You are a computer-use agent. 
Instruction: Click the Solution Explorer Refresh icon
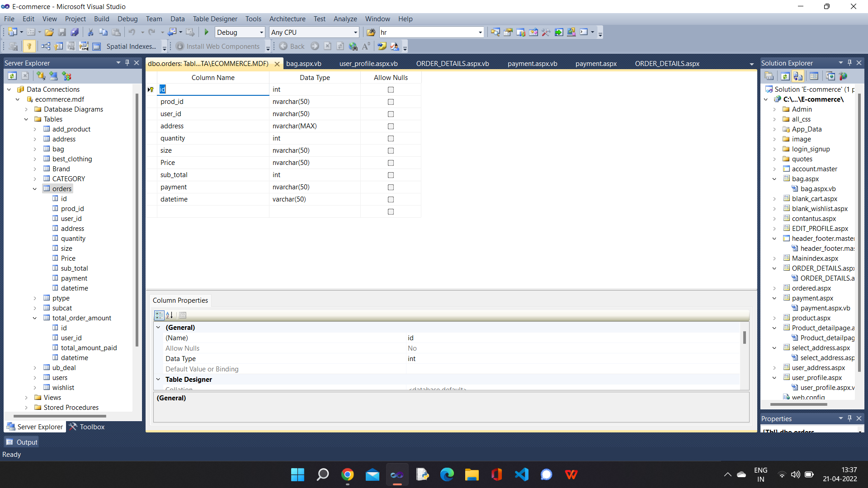pos(785,76)
